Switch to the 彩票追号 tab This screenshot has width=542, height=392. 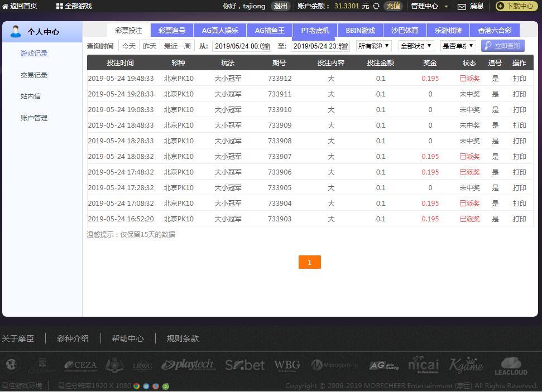coord(172,31)
